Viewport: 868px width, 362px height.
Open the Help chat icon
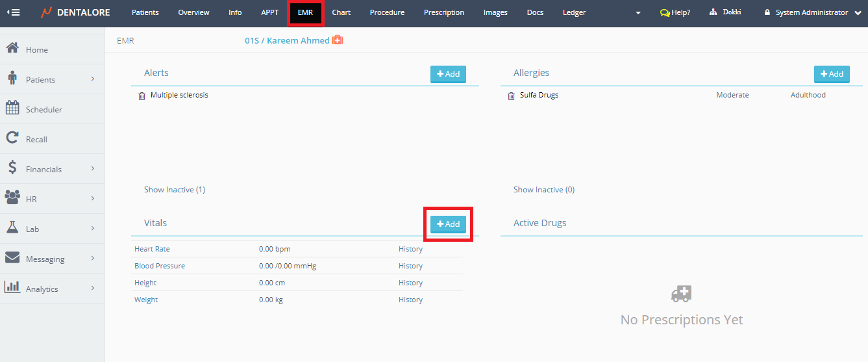665,13
